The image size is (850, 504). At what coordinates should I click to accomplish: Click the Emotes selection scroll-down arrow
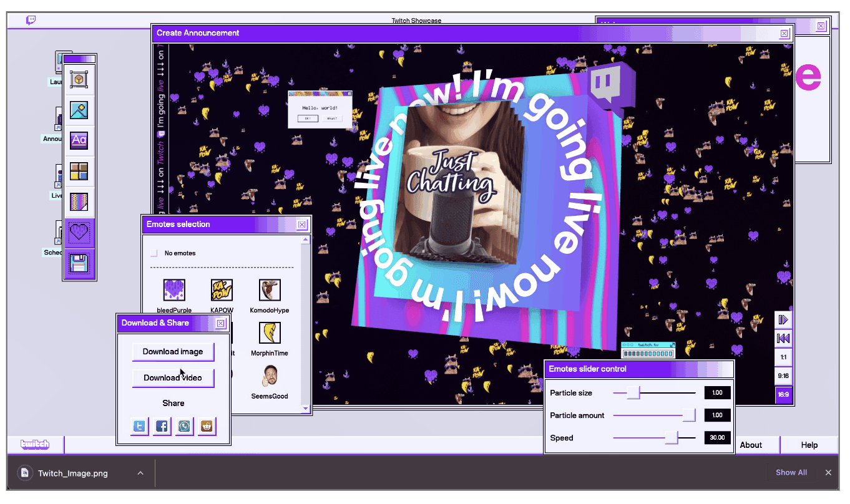click(x=305, y=409)
